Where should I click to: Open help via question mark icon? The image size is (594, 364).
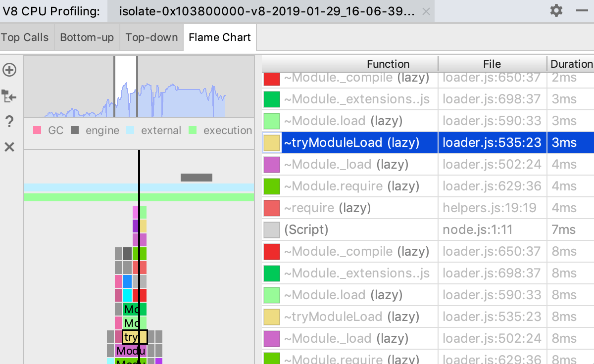point(9,122)
